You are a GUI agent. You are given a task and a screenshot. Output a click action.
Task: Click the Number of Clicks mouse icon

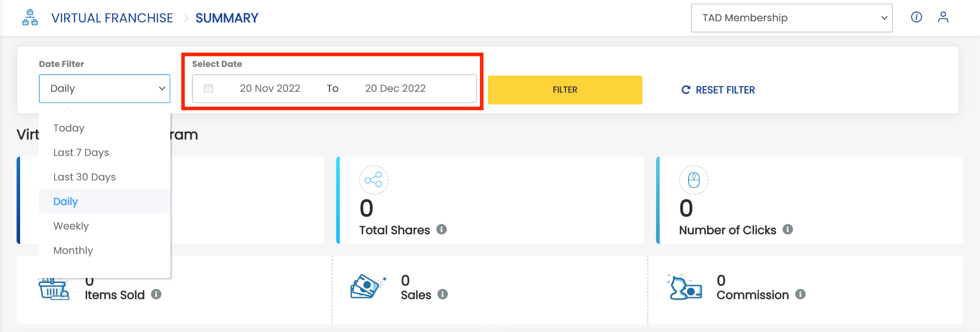[x=693, y=180]
